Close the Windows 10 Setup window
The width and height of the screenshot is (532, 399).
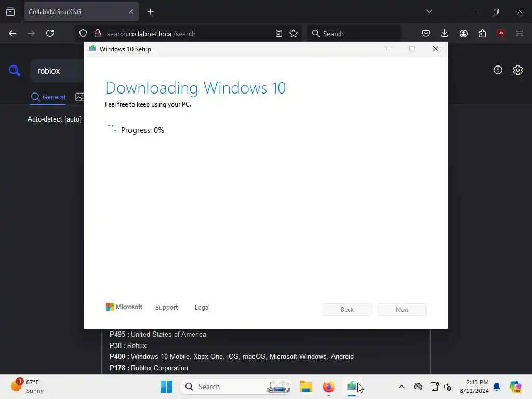pyautogui.click(x=436, y=49)
